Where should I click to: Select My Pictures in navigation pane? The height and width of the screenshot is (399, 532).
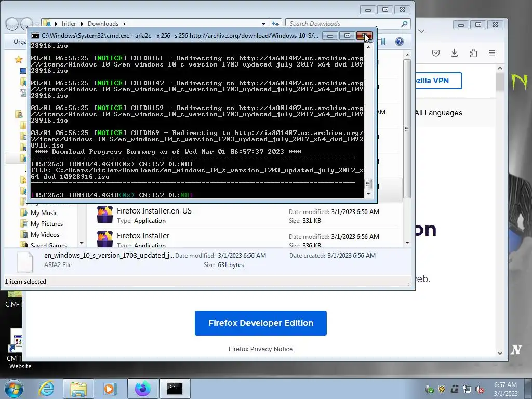(47, 223)
